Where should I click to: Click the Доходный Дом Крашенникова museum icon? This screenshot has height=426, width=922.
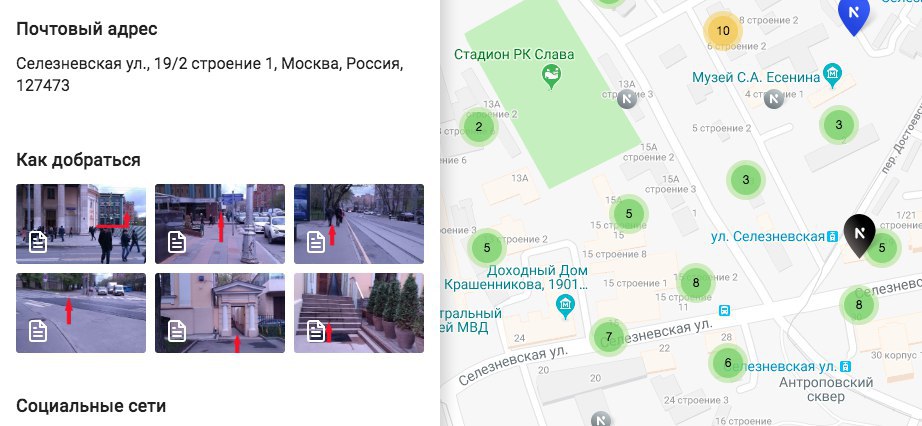point(565,307)
